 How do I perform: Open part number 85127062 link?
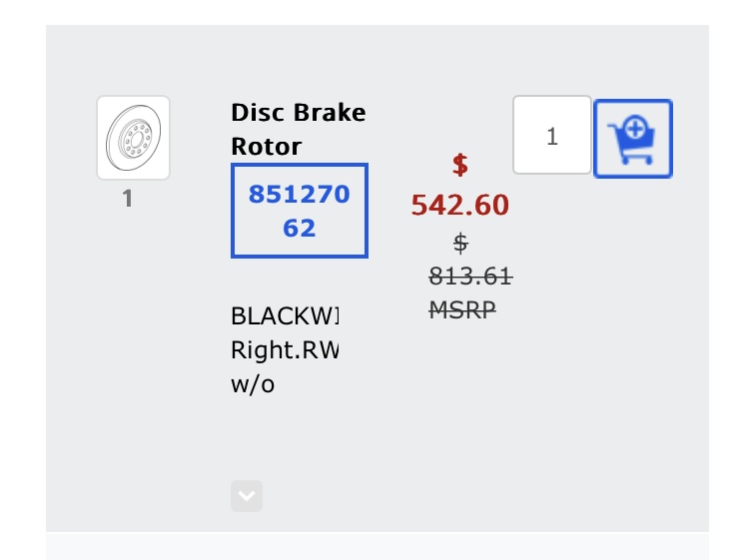pos(300,211)
